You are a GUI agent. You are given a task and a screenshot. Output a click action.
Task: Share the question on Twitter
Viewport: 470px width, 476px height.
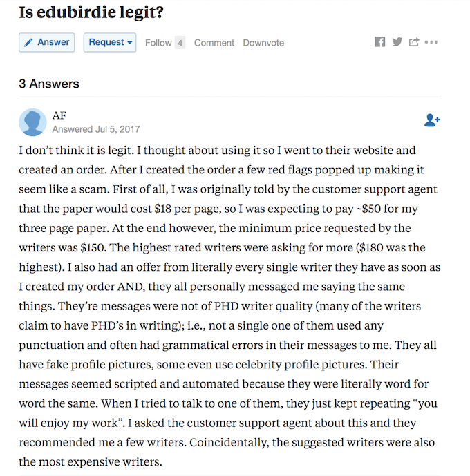(x=397, y=42)
